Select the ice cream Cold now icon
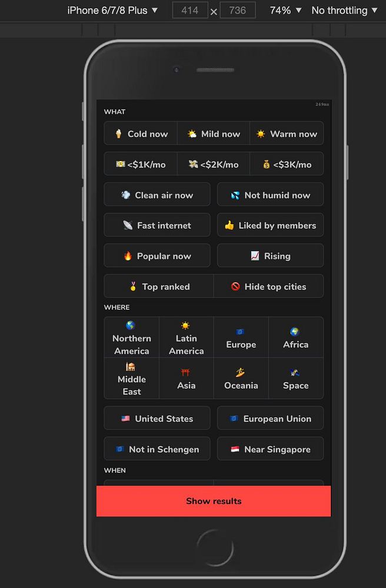 (118, 134)
